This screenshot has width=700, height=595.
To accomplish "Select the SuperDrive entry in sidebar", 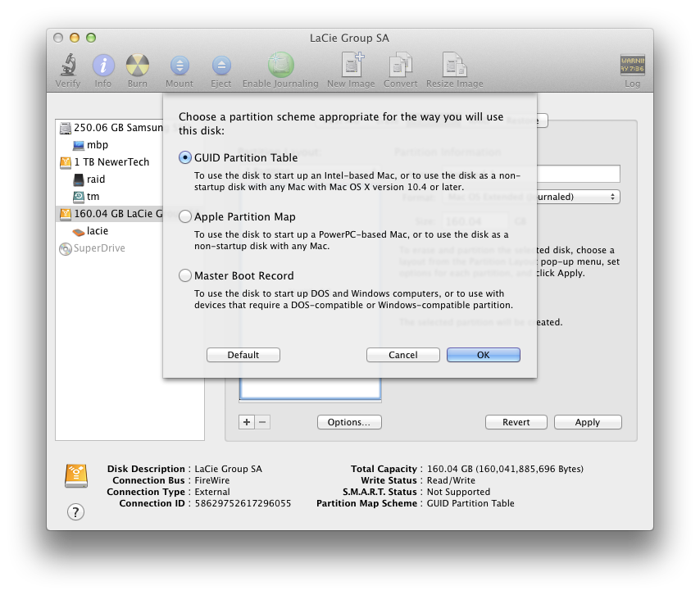I will click(x=92, y=248).
